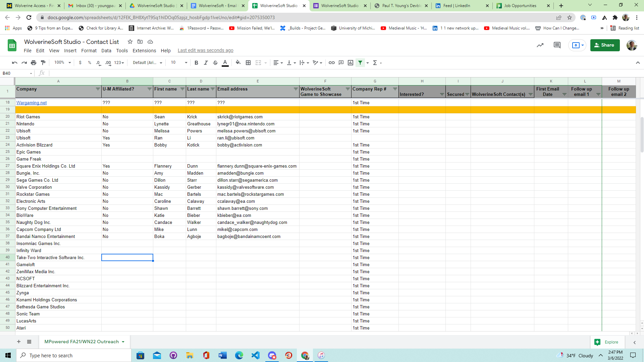Open filter on Company Rep # column

coord(395,89)
